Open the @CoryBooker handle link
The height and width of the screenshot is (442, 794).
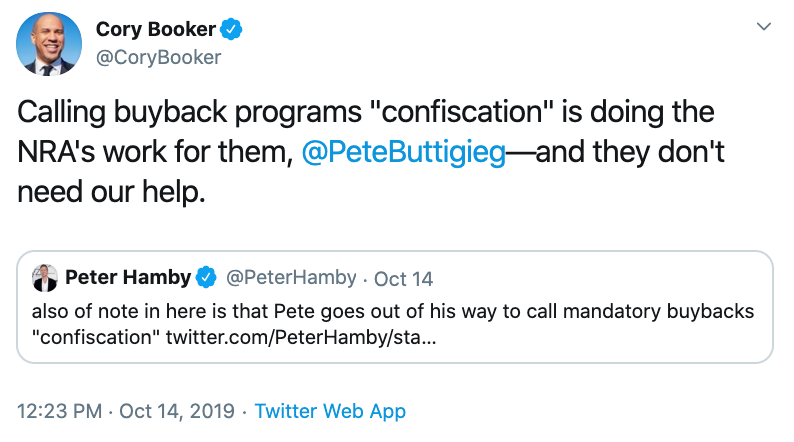click(158, 57)
